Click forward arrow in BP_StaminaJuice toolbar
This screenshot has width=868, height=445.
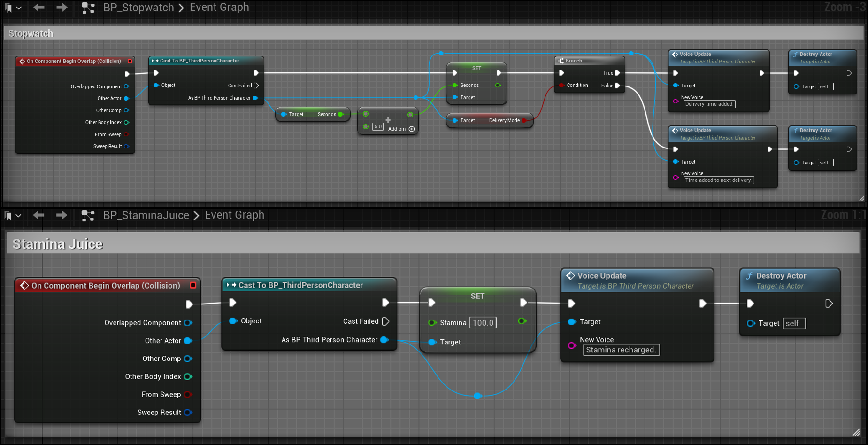point(61,215)
